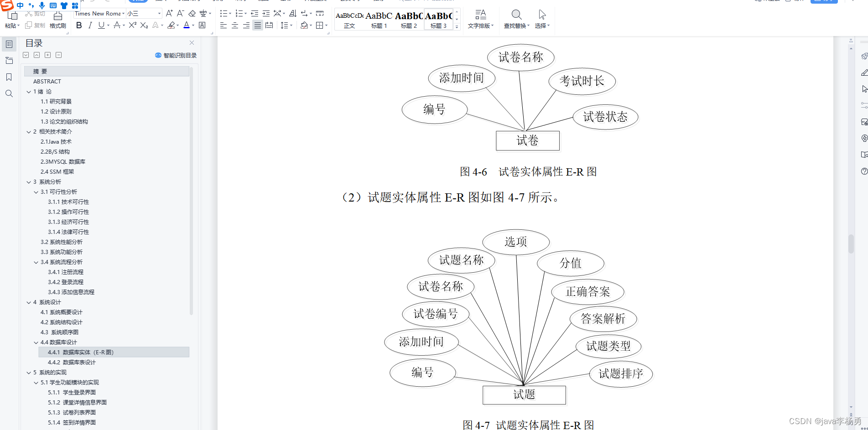The image size is (868, 430).
Task: Go to '2.3MYSQL 数据库' heading
Action: pyautogui.click(x=63, y=161)
